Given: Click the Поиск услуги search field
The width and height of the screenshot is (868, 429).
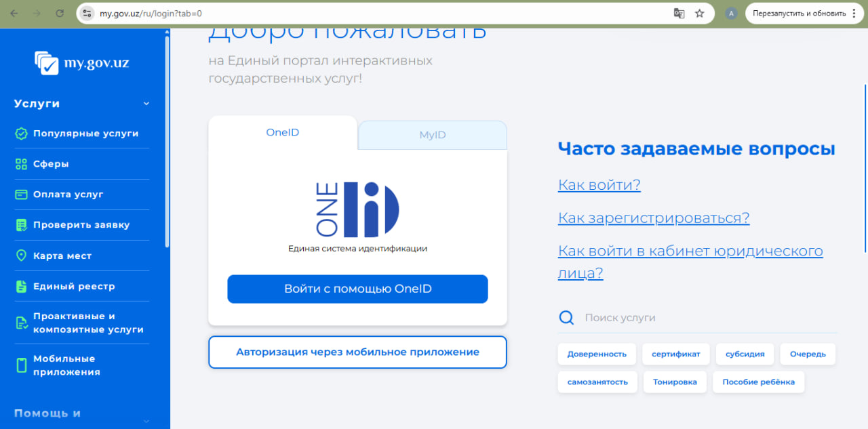Looking at the screenshot, I should click(678, 318).
